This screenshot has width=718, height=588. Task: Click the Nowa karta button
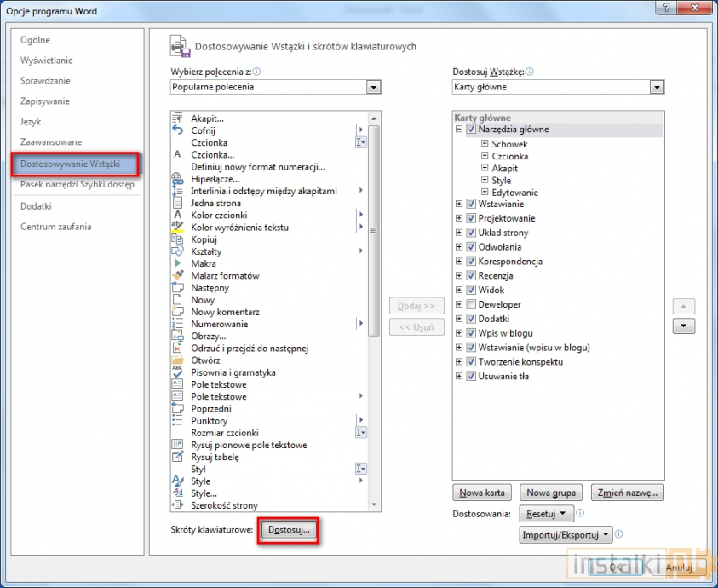pyautogui.click(x=483, y=493)
